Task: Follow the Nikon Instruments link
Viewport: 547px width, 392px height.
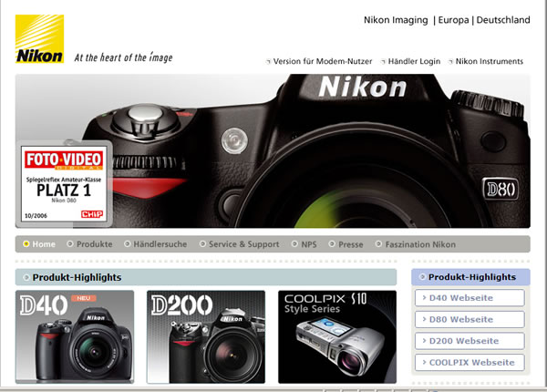Action: click(x=489, y=62)
